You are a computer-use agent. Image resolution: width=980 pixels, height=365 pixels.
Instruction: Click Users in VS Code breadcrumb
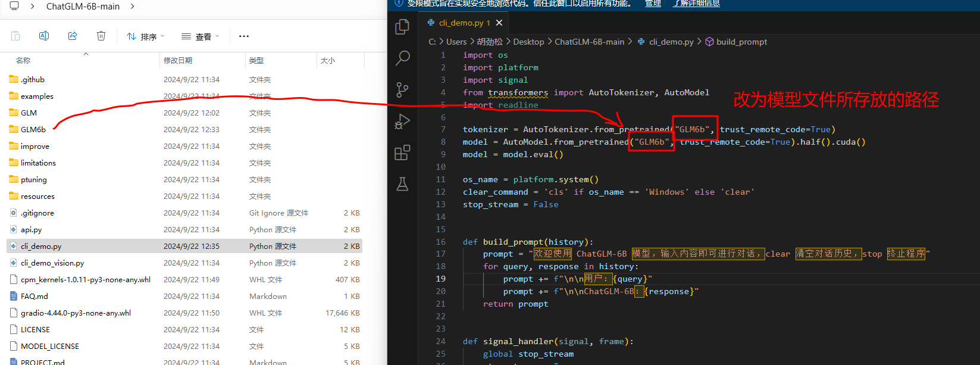coord(456,42)
